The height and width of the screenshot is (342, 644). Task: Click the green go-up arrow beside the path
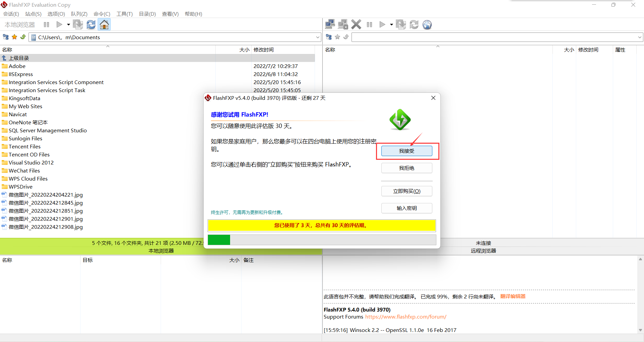[23, 37]
